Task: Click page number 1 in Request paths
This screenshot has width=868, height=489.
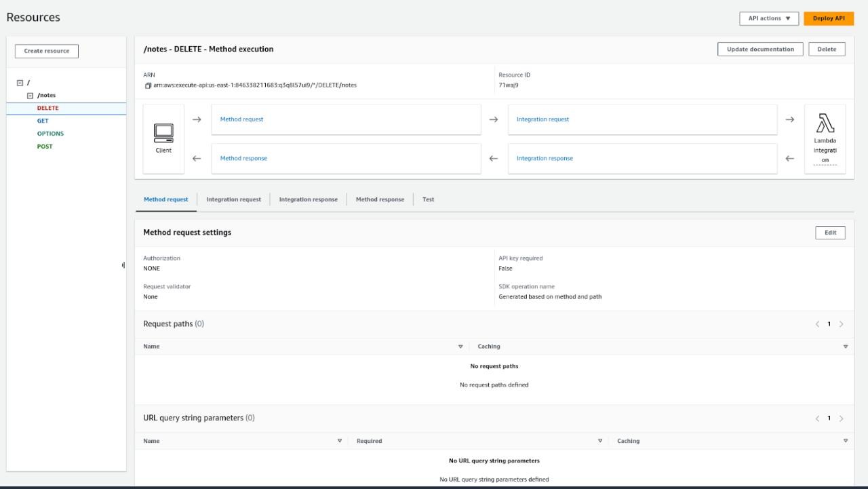Action: (x=829, y=324)
